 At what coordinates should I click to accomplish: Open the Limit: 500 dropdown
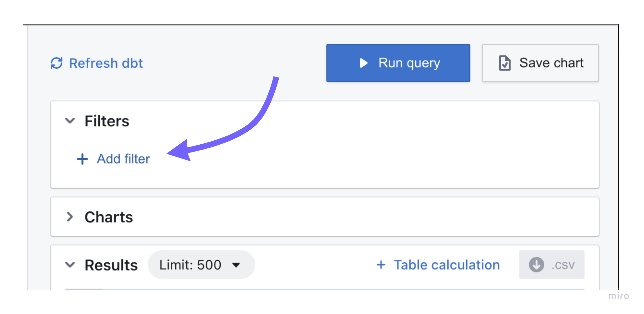tap(201, 265)
